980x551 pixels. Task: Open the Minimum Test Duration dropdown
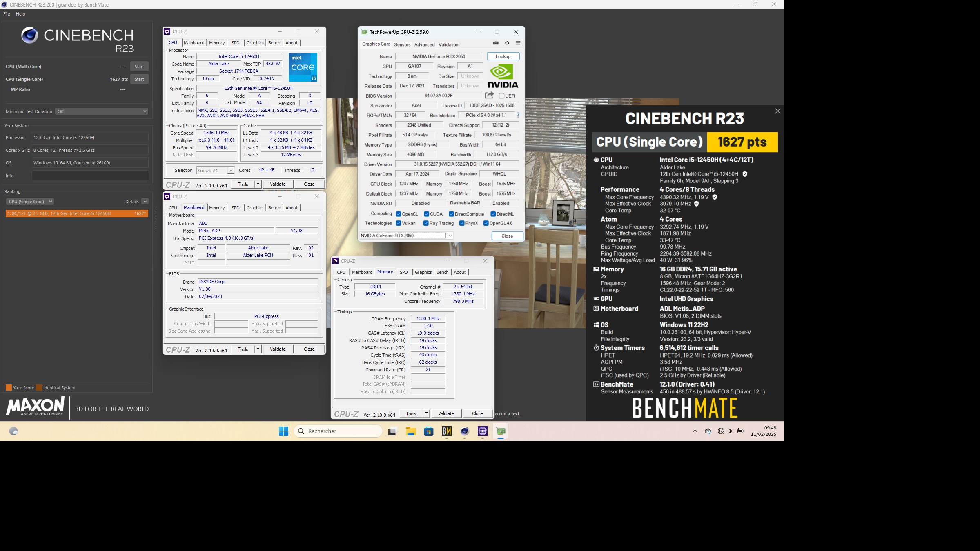101,111
